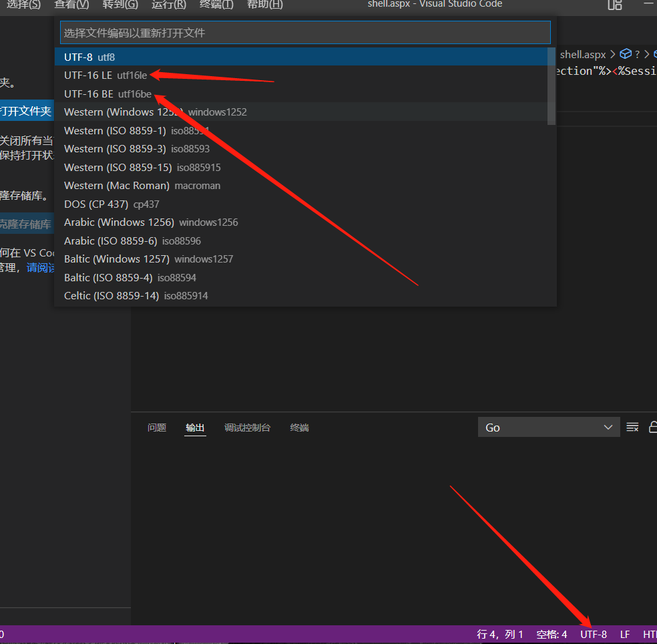Choose UTF-16 BE encoding
The height and width of the screenshot is (644, 657).
pyautogui.click(x=301, y=94)
